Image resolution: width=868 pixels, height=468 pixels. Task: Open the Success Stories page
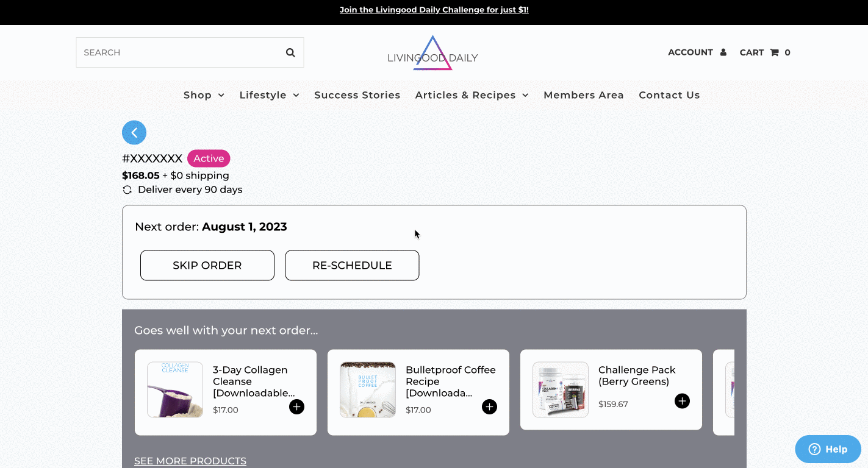tap(357, 95)
